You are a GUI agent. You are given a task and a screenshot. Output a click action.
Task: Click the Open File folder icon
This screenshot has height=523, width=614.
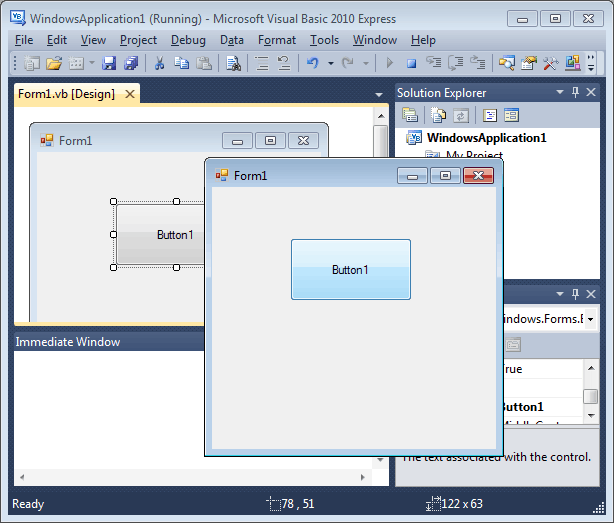click(x=54, y=63)
